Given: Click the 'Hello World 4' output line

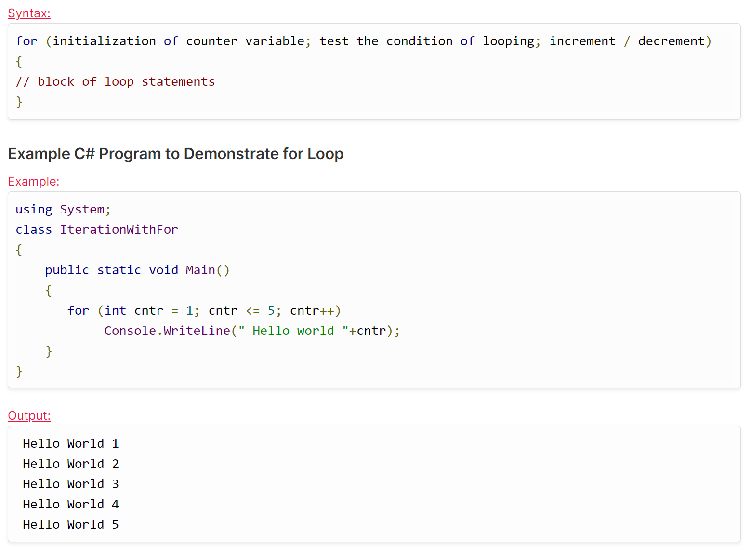Looking at the screenshot, I should [71, 505].
